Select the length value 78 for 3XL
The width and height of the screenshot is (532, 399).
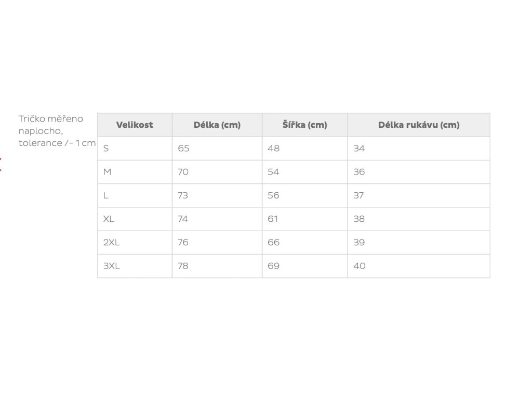tap(183, 266)
